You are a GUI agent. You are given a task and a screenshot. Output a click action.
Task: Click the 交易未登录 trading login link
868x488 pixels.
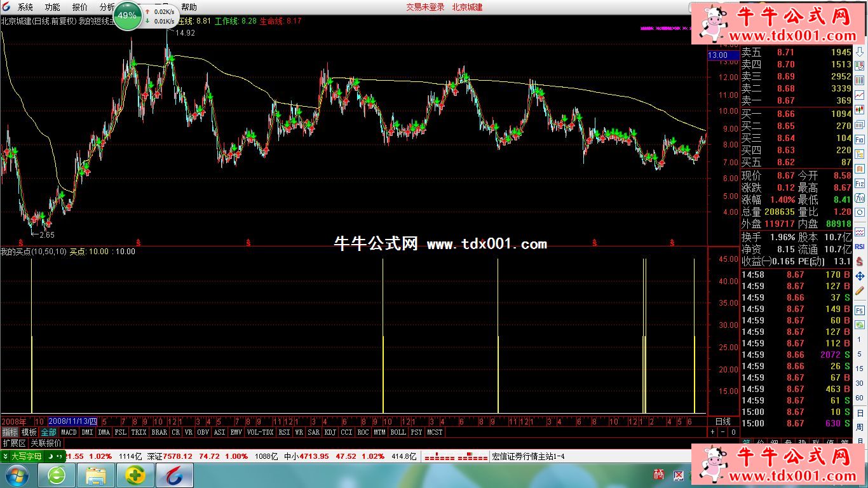coord(425,8)
